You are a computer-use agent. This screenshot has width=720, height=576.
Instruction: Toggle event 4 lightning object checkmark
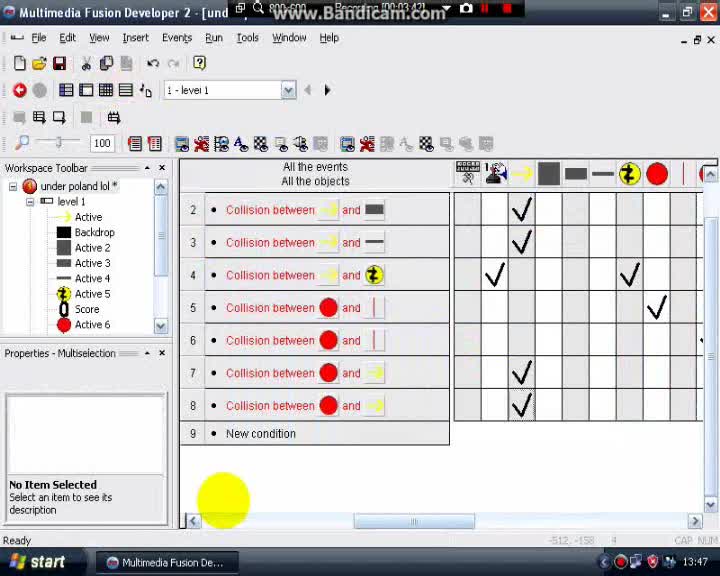(630, 274)
